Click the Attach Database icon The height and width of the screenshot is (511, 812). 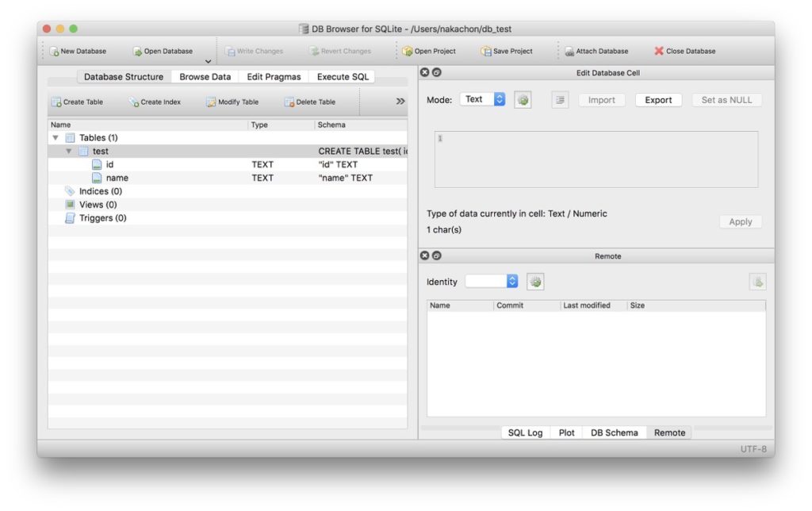569,52
